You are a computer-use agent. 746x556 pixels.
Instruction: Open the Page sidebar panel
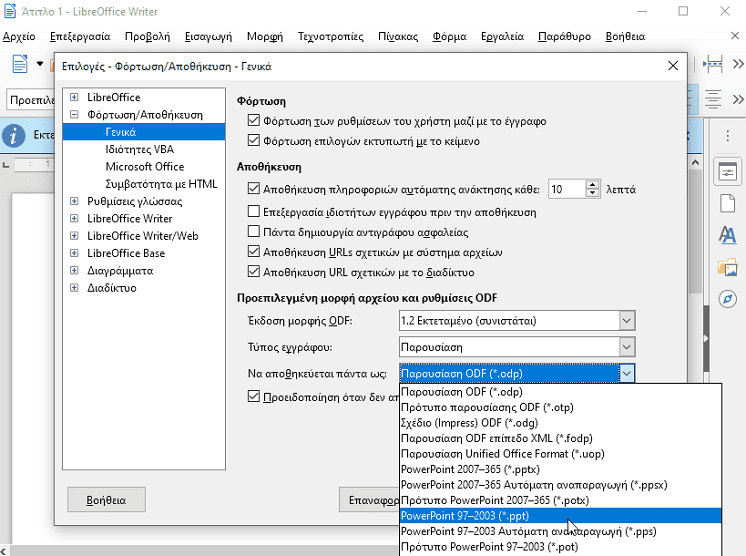pos(727,204)
